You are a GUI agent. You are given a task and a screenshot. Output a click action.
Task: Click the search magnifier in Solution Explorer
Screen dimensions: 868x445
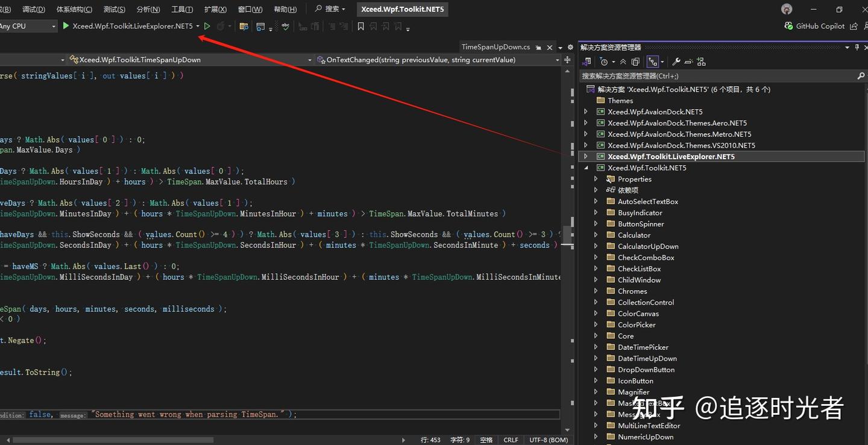pyautogui.click(x=861, y=76)
